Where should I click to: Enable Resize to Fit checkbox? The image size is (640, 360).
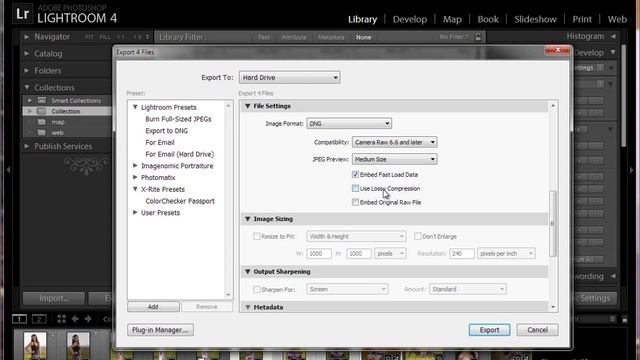tap(257, 236)
